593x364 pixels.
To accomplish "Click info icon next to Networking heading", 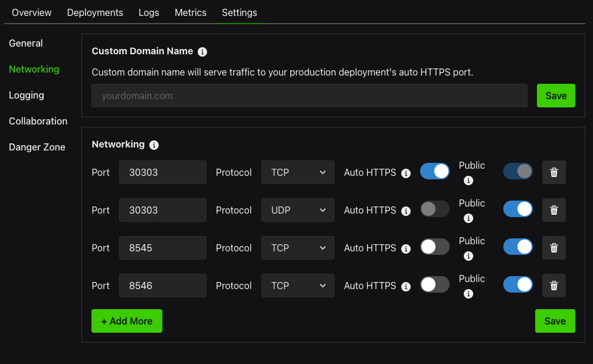I will click(154, 145).
